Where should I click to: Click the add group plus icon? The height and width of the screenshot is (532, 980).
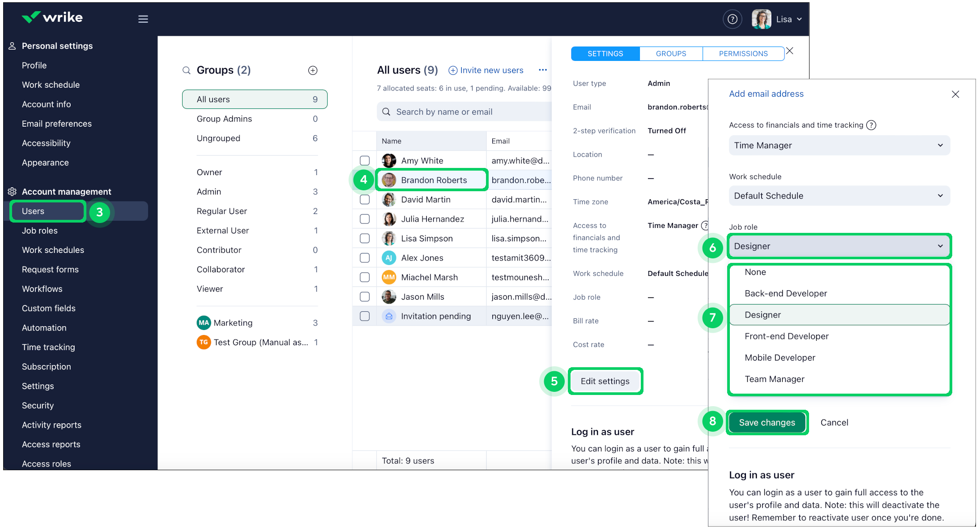313,70
